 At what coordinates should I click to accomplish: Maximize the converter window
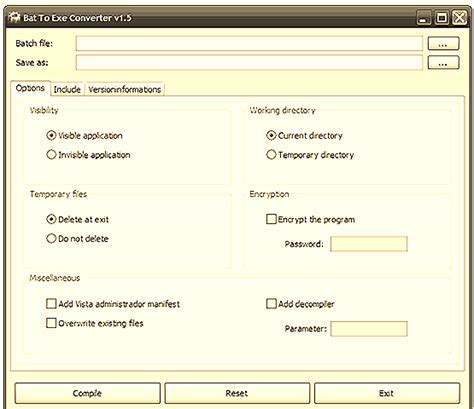[441, 18]
